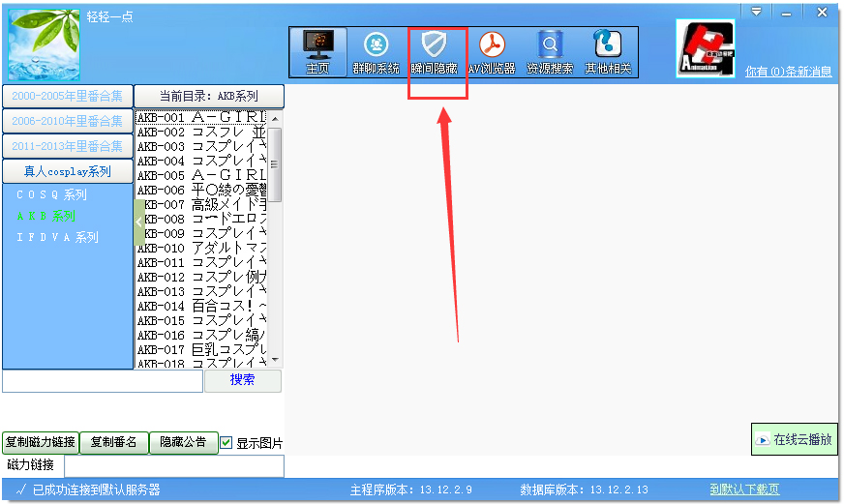Select I F D V A 系列 in the category list

pyautogui.click(x=58, y=237)
